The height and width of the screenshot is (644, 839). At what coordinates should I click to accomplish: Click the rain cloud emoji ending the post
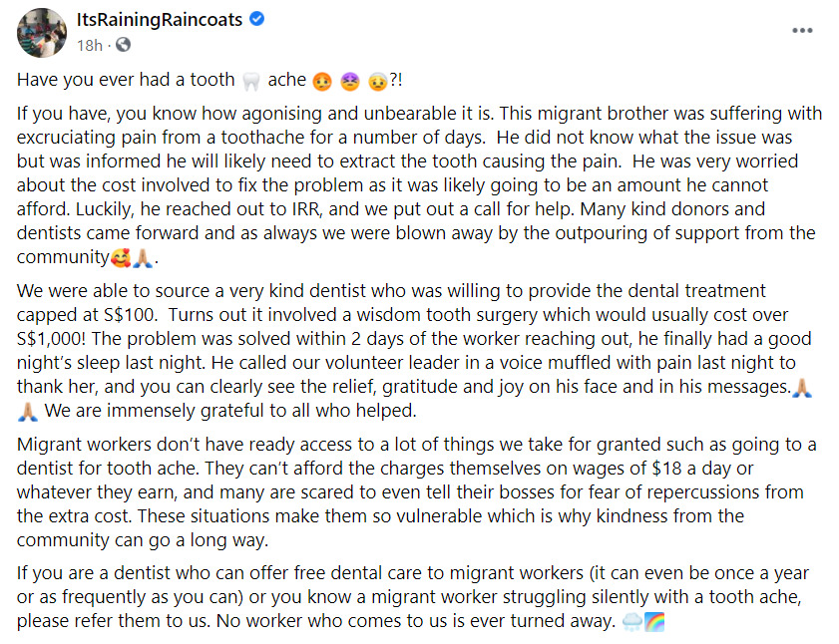(631, 622)
